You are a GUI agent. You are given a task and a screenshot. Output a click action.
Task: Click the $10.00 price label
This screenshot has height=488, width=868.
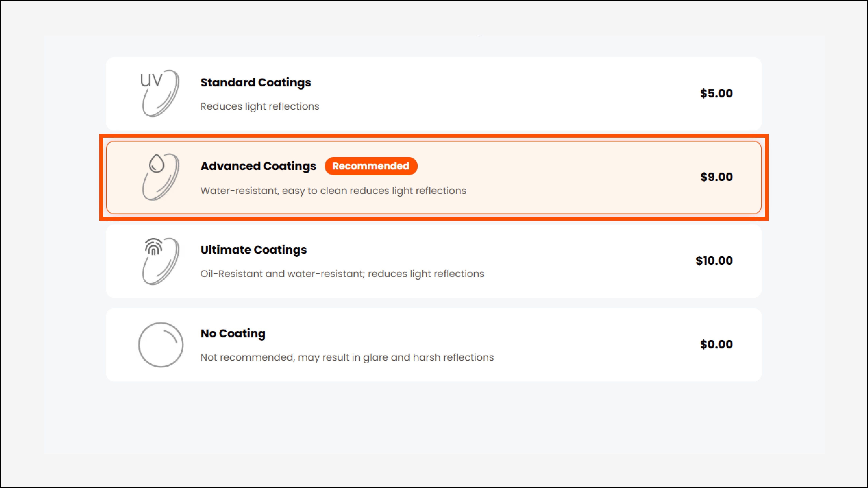714,261
